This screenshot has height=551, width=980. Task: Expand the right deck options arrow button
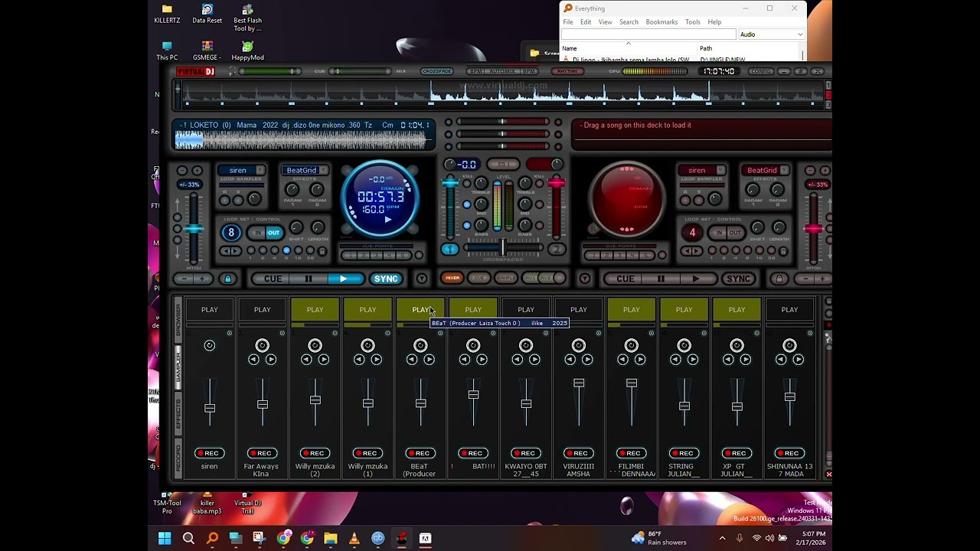pos(585,279)
